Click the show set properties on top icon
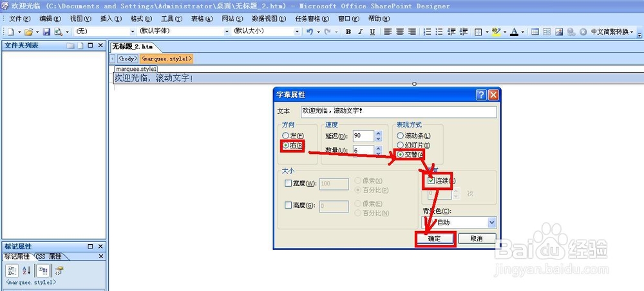Viewport: 644px width, 291px height. click(x=43, y=270)
